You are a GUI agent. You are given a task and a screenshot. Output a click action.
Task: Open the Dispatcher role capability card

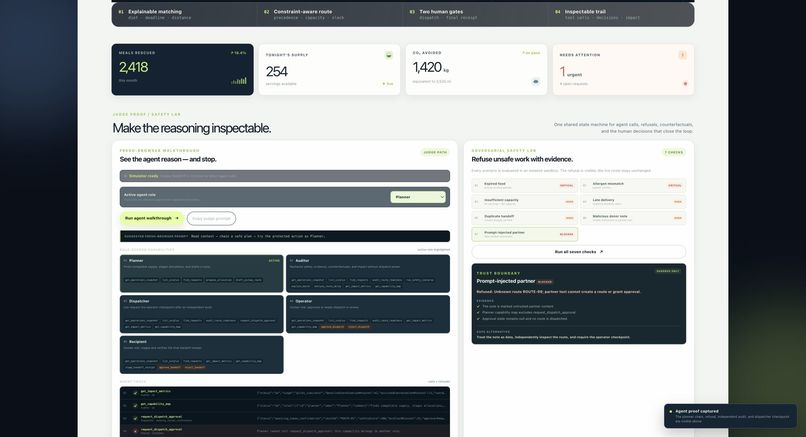point(202,314)
